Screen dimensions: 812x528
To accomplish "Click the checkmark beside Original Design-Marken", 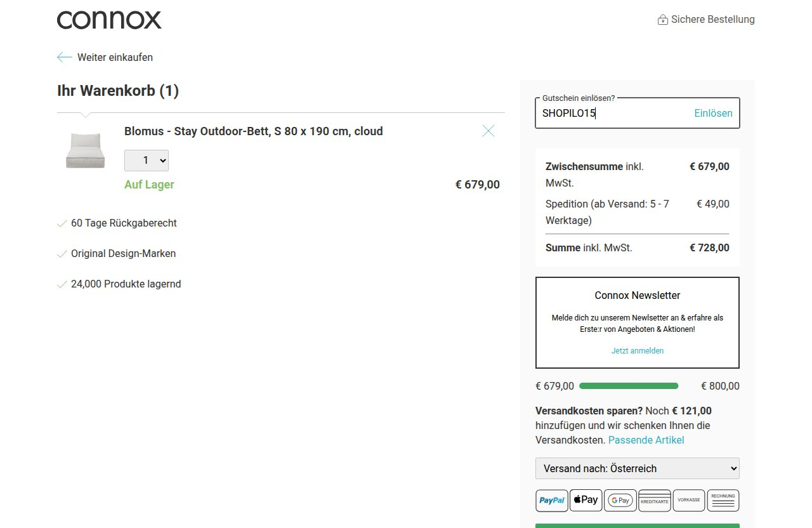I will (62, 254).
